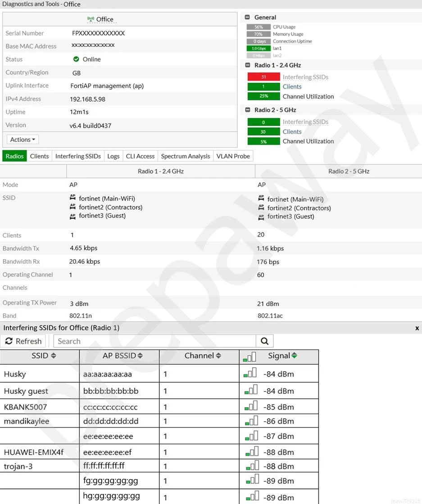Click the signal bars icon in the Signal column header
Screen dimensions: 422x504
[249, 356]
